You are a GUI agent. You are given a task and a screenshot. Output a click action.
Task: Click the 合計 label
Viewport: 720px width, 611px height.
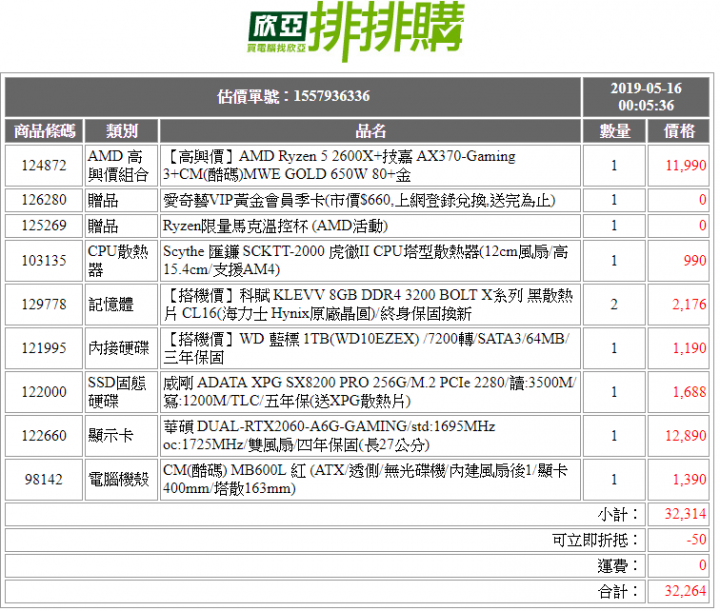click(618, 591)
